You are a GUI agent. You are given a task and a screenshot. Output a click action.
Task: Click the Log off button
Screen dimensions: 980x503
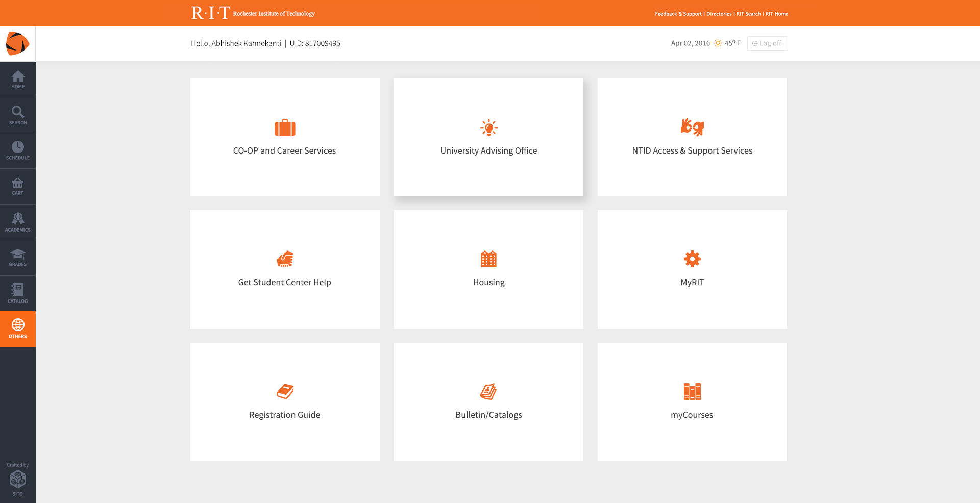click(767, 43)
